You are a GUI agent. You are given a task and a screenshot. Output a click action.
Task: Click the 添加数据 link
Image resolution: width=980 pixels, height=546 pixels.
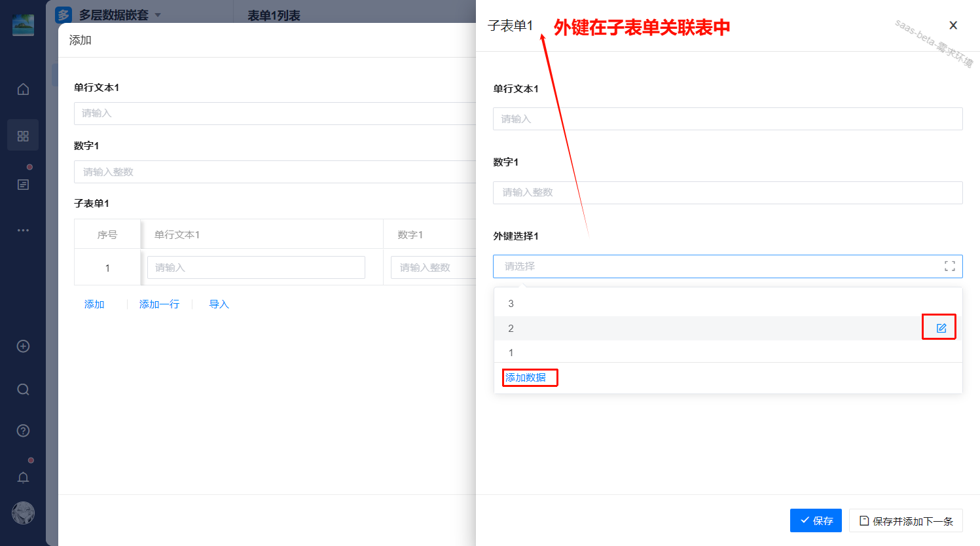[526, 378]
